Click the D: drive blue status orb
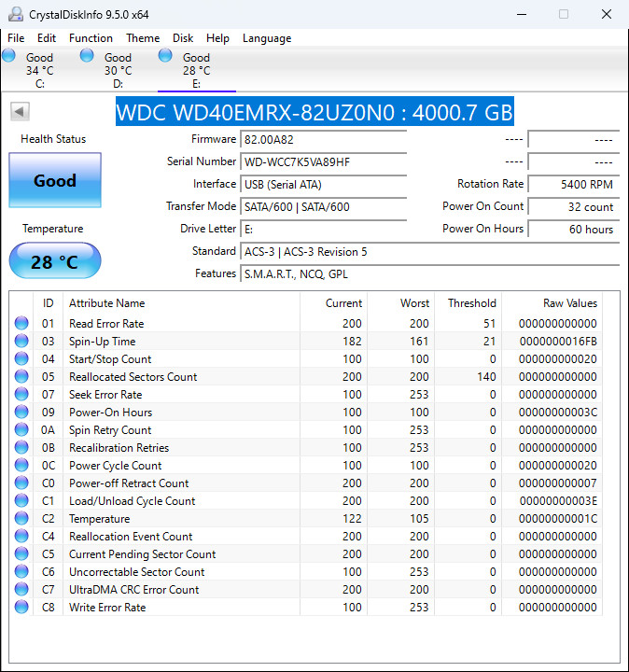Viewport: 629px width, 672px height. 87,56
